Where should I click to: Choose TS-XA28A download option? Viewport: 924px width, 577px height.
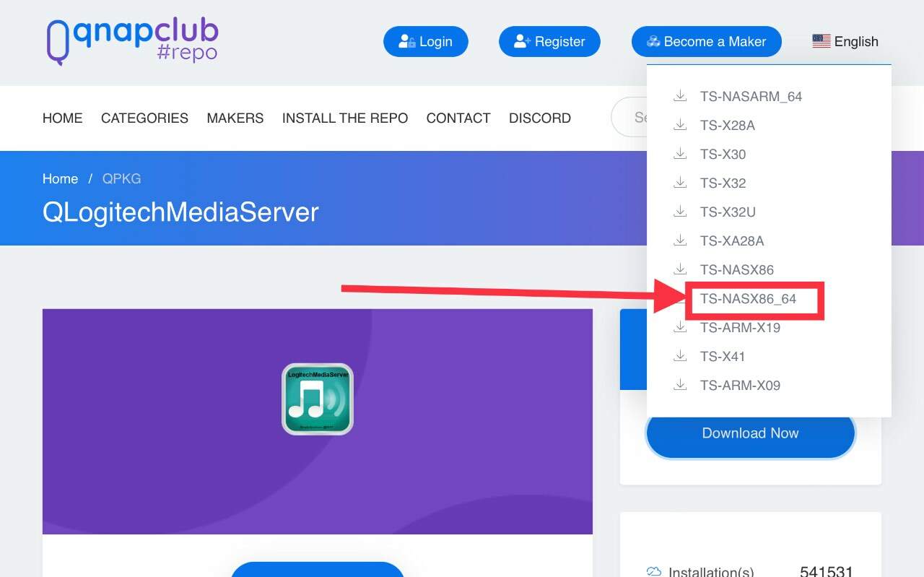click(732, 241)
